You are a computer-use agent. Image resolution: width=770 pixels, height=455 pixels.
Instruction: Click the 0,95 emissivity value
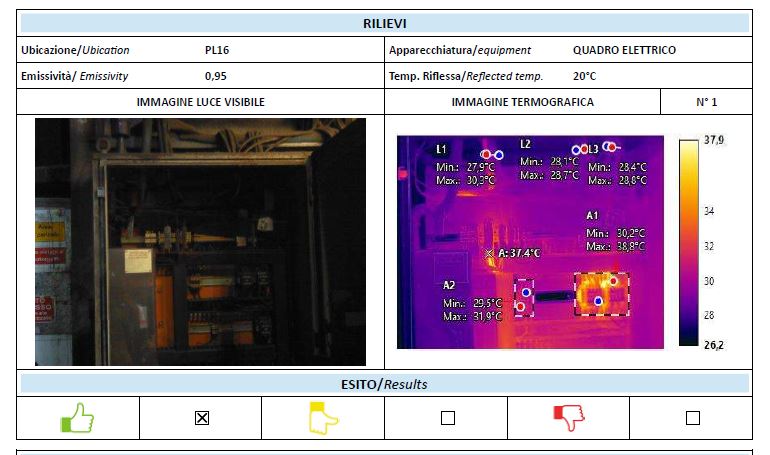point(215,76)
